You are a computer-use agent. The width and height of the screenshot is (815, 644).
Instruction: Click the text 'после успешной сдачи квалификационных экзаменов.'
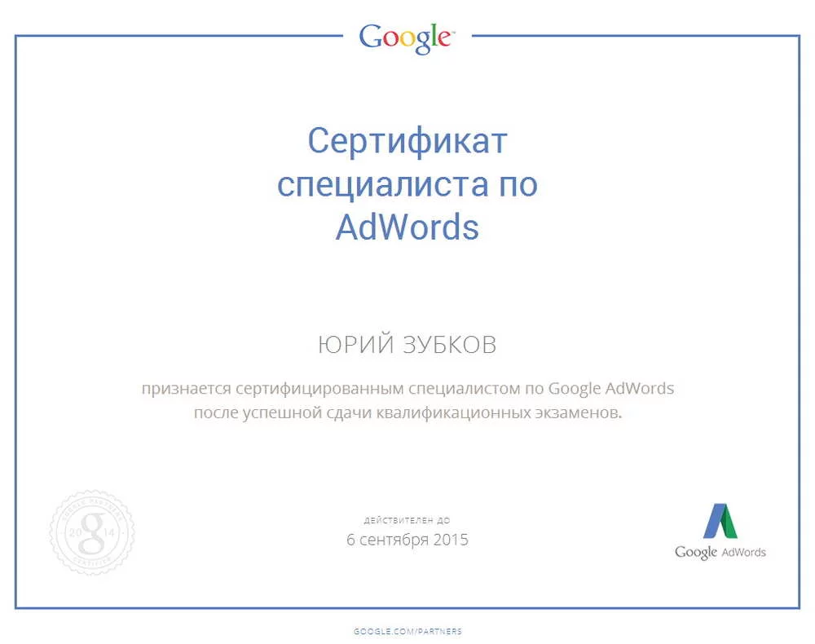click(407, 412)
